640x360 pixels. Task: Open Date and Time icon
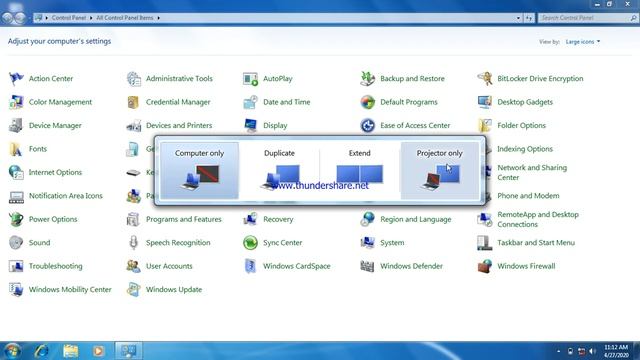click(x=250, y=102)
